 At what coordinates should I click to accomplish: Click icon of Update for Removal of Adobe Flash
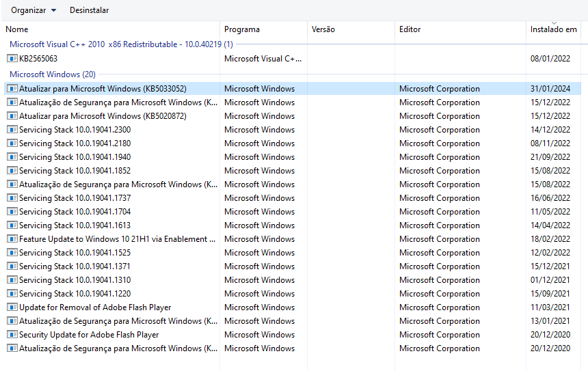point(12,307)
